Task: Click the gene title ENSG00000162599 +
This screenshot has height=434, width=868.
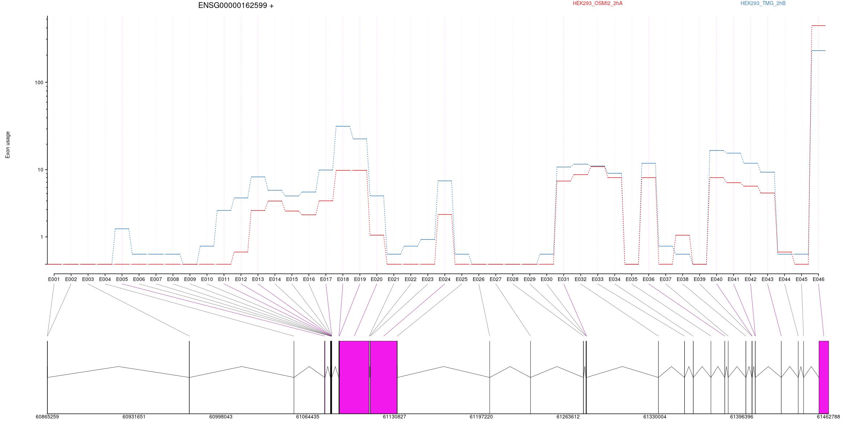Action: 236,5
